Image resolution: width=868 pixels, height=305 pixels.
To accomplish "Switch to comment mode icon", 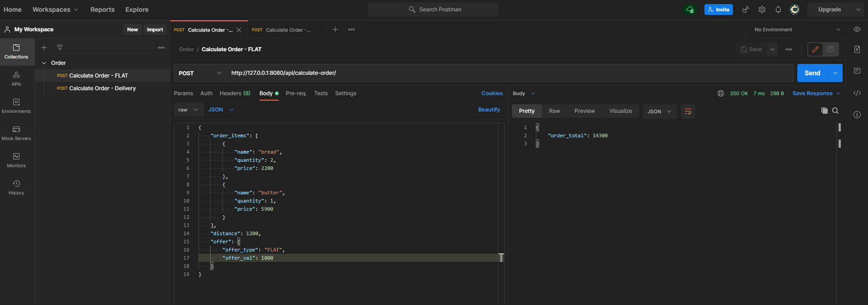I will [830, 49].
